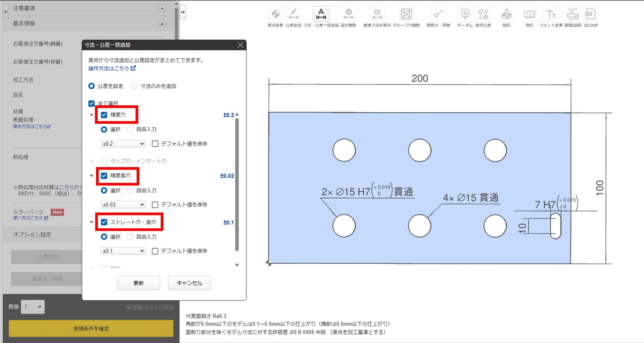Click the 設定削除 delete settings icon
Viewport: 644px width, 343px height.
click(x=348, y=14)
